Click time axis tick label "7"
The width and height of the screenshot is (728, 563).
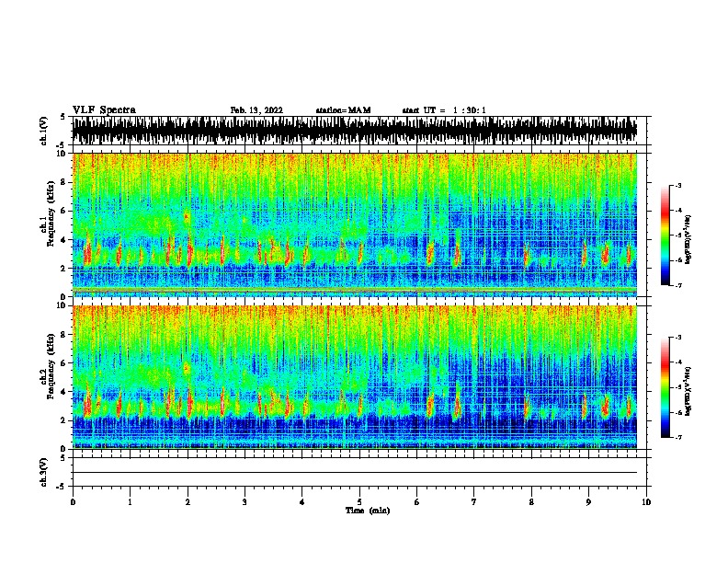(474, 502)
